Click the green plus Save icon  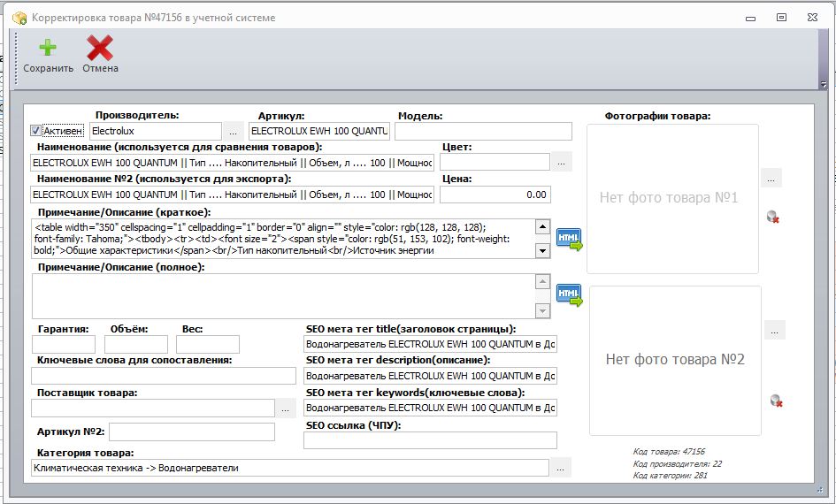click(x=48, y=48)
